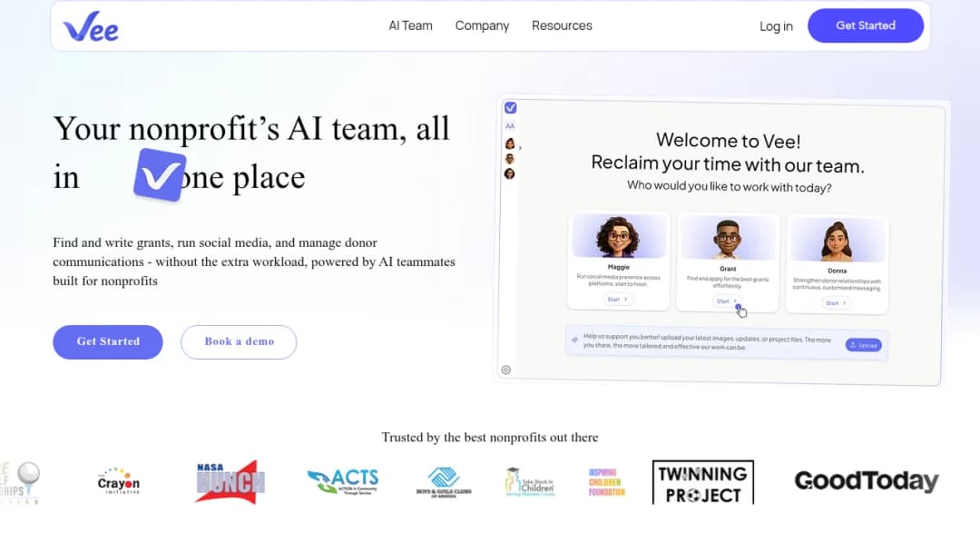Select the third avatar in preview sidebar
The height and width of the screenshot is (552, 980).
[x=510, y=173]
